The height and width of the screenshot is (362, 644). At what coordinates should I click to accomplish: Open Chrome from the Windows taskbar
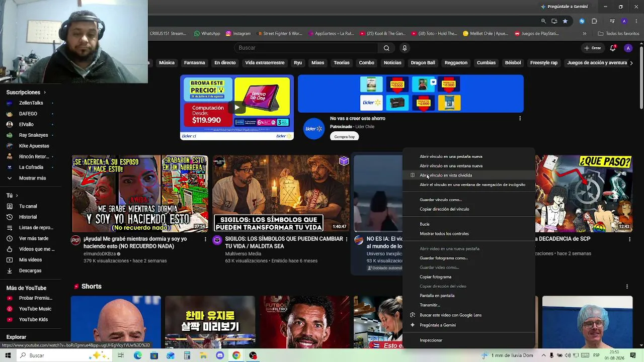[x=236, y=355]
